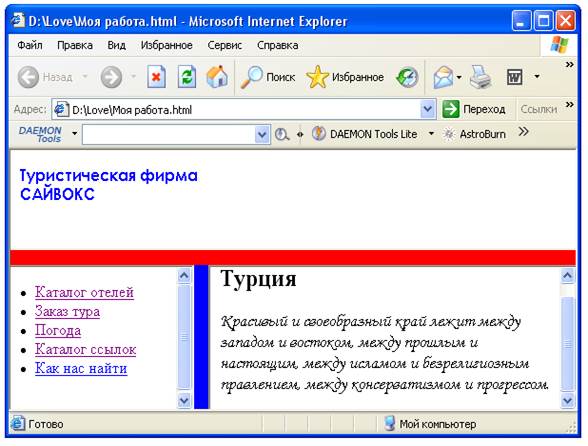The width and height of the screenshot is (588, 446).
Task: Open the Справка menu
Action: [278, 45]
